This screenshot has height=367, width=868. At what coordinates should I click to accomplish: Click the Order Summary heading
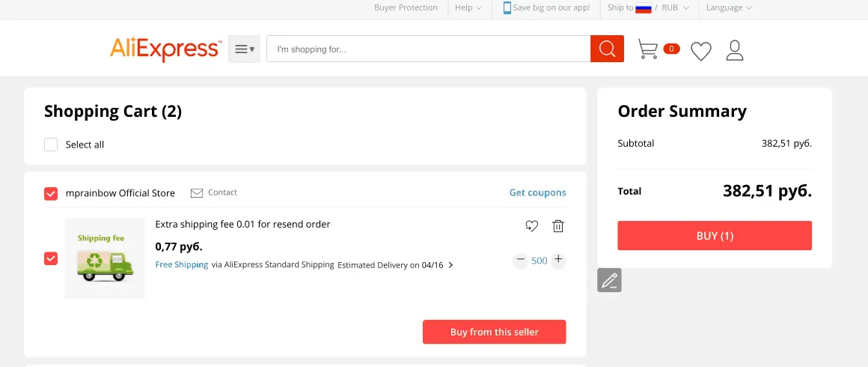pyautogui.click(x=682, y=112)
